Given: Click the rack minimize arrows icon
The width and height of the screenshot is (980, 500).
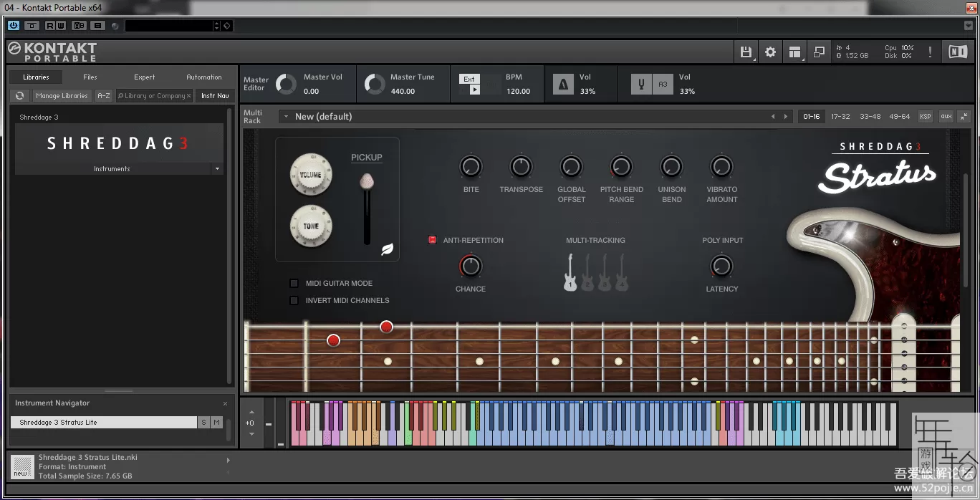Looking at the screenshot, I should point(964,116).
